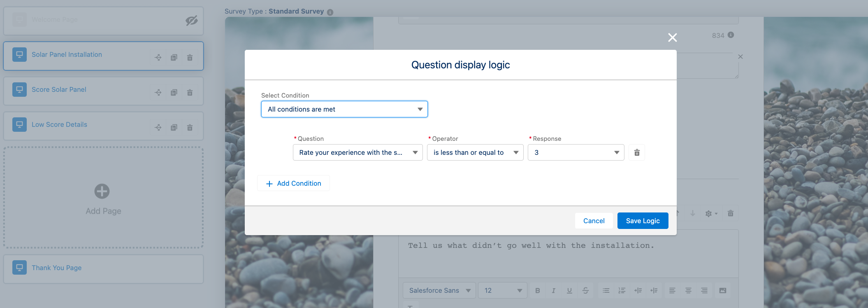Toggle bold formatting
This screenshot has height=308, width=868.
537,290
